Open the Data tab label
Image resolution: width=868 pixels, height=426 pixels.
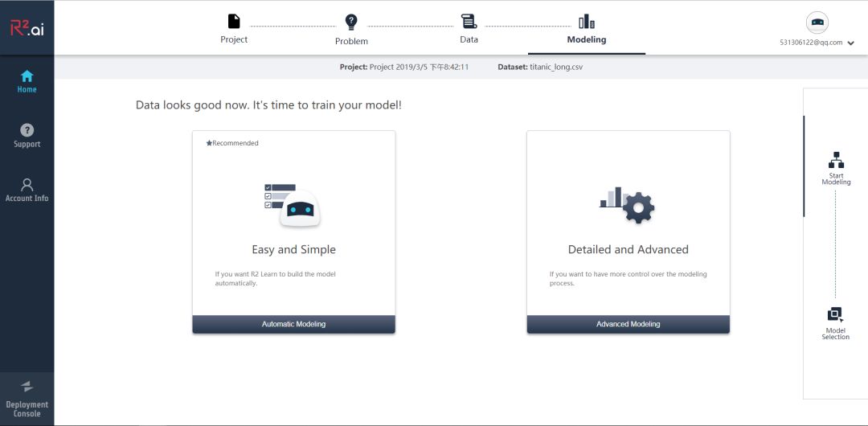pyautogui.click(x=469, y=39)
